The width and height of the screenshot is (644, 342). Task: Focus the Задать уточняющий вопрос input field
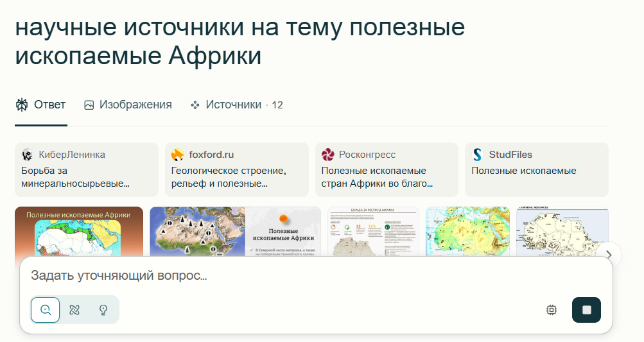tap(317, 275)
